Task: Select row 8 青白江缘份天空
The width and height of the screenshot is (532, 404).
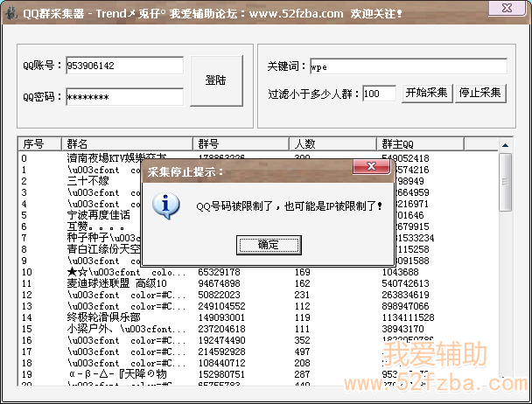Action: [103, 249]
